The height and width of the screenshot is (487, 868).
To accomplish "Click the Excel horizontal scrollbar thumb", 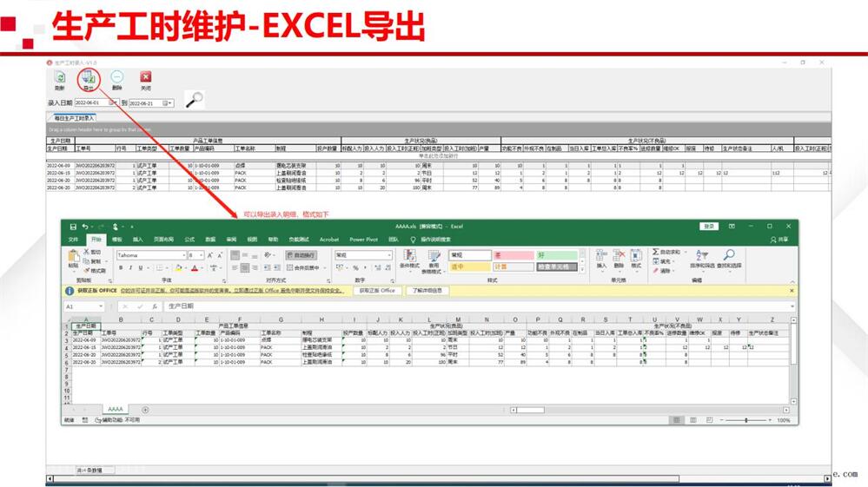I will click(x=530, y=410).
